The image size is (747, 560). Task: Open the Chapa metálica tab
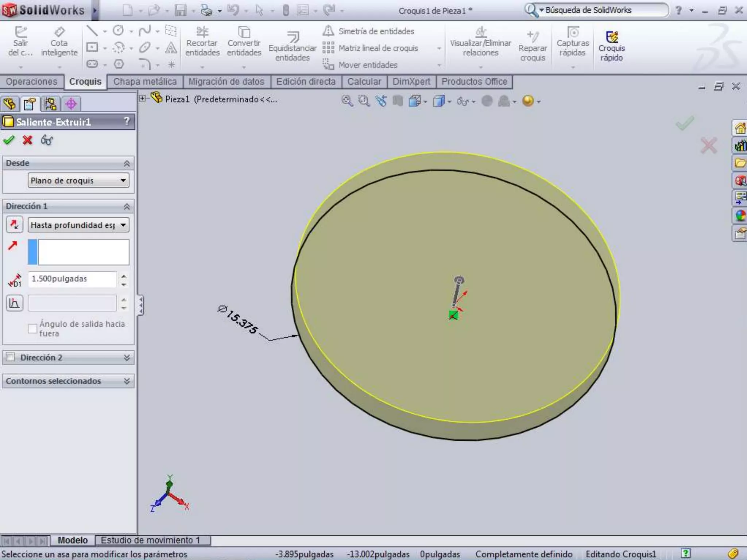(145, 82)
